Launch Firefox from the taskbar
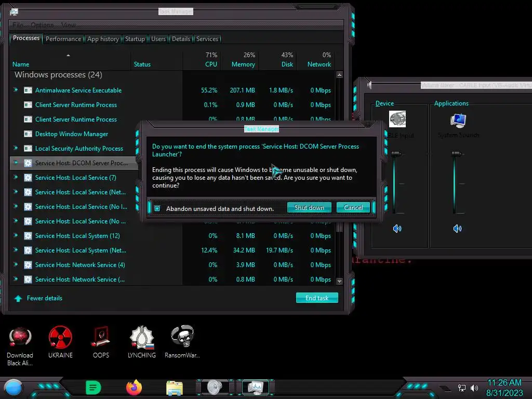The width and height of the screenshot is (532, 399). point(134,388)
